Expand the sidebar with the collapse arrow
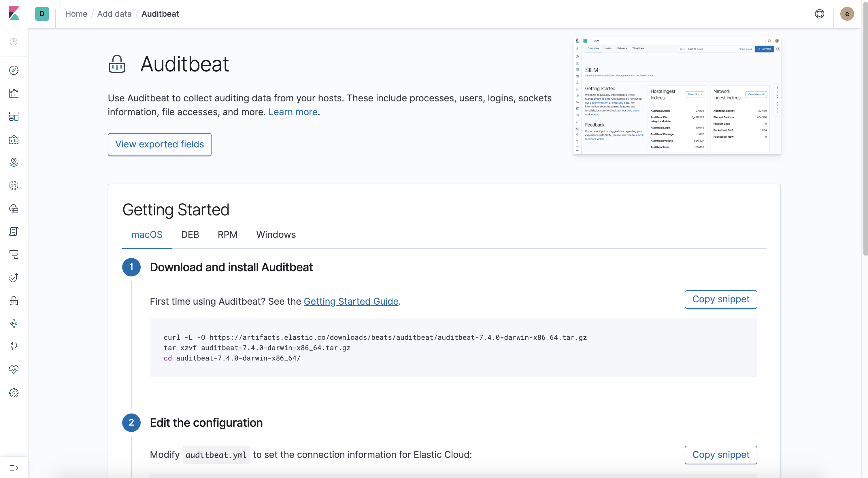This screenshot has height=478, width=868. click(14, 468)
